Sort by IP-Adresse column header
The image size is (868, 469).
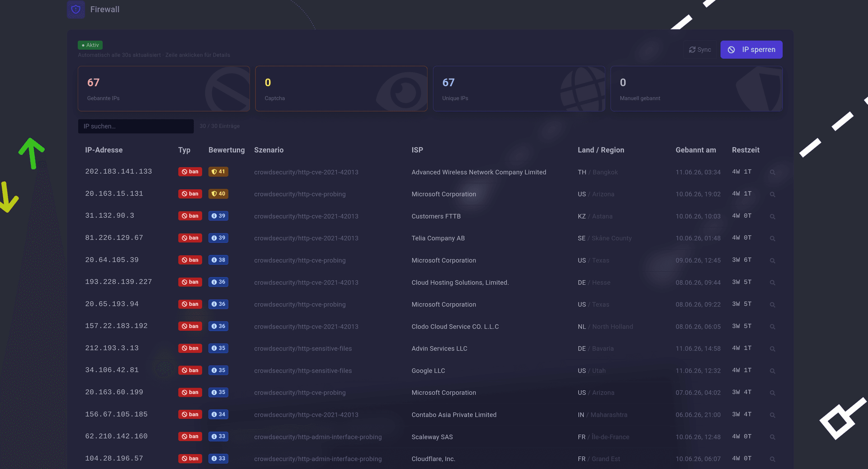[x=104, y=150]
